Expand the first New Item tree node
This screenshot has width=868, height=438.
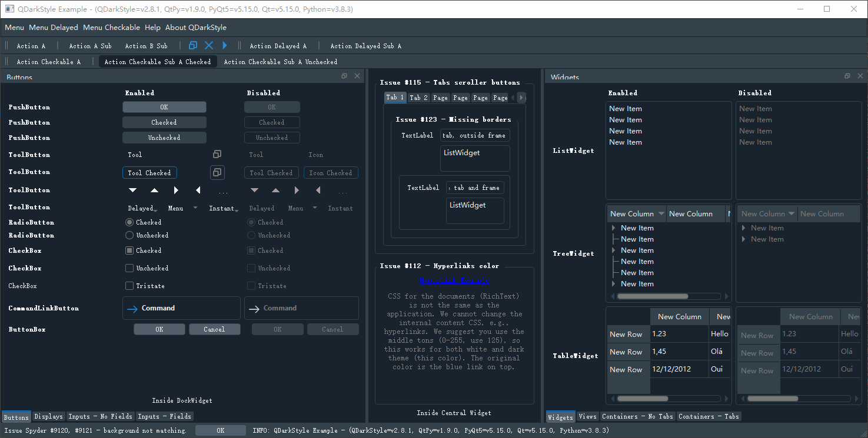614,228
